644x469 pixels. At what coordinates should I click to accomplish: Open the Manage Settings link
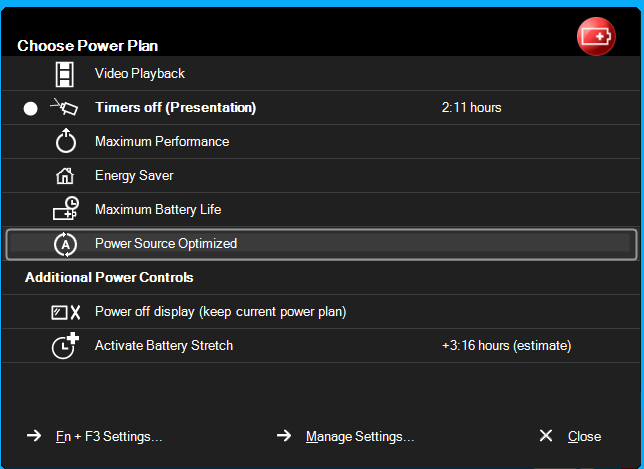[359, 437]
